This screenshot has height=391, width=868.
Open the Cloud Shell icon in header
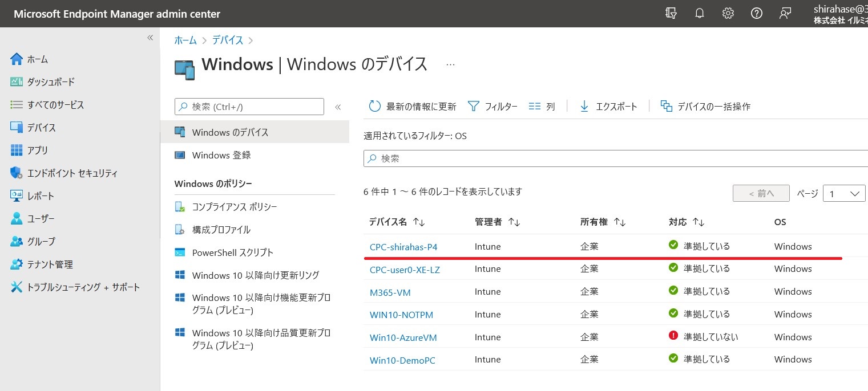pyautogui.click(x=671, y=14)
